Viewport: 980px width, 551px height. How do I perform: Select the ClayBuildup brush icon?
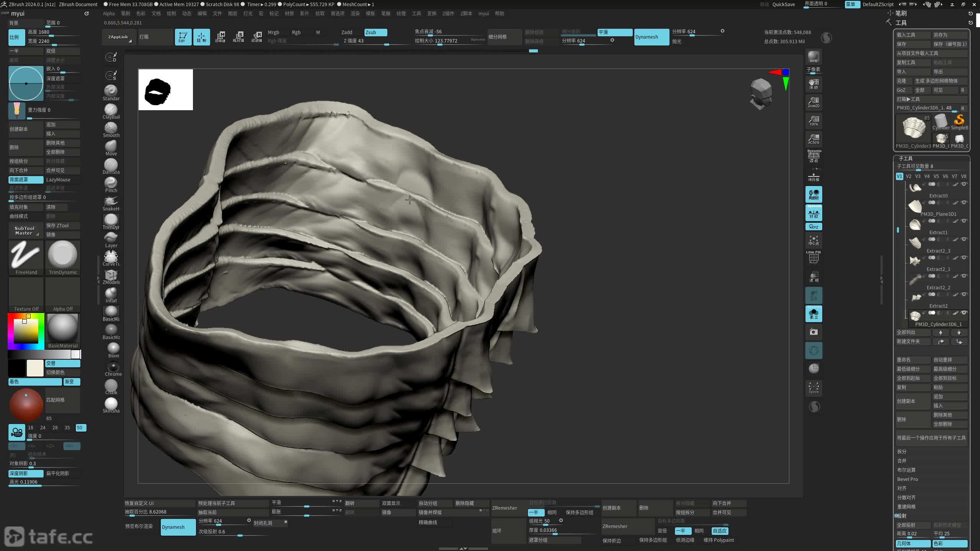[111, 110]
